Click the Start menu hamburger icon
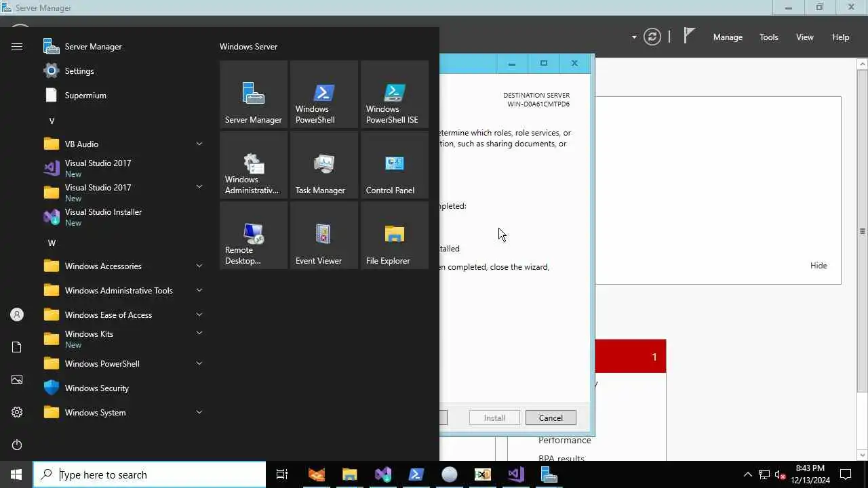The height and width of the screenshot is (488, 868). [x=17, y=47]
